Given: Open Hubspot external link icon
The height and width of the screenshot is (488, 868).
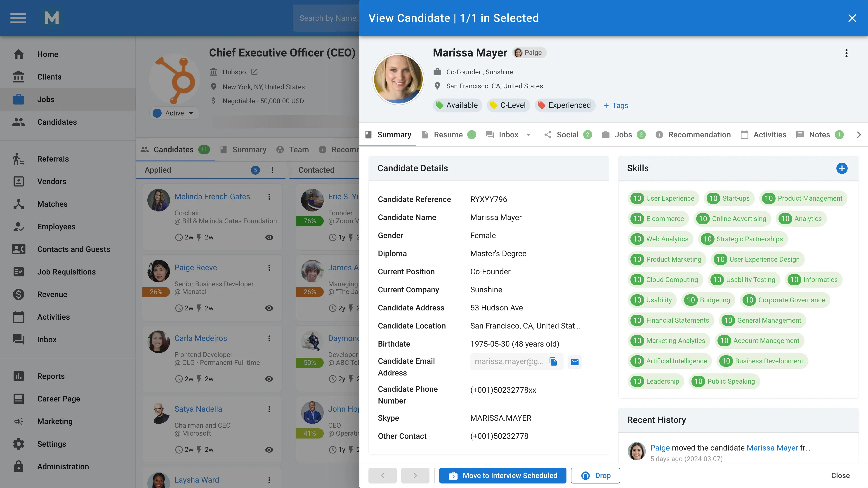Looking at the screenshot, I should (x=255, y=72).
